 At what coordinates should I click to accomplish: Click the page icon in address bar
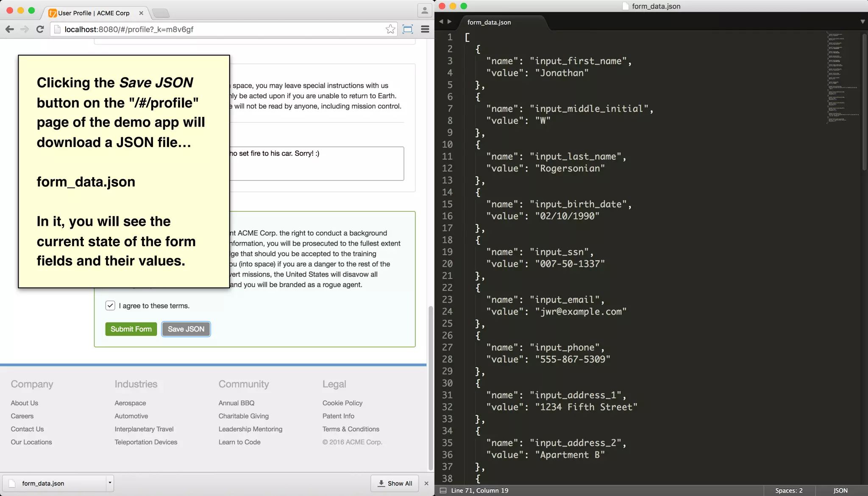pos(57,29)
